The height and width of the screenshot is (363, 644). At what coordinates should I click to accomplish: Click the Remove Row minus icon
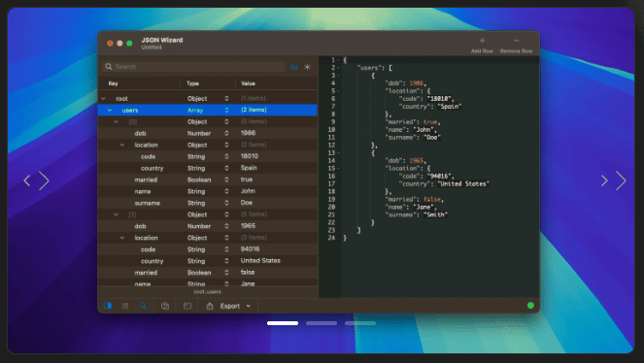click(x=516, y=41)
